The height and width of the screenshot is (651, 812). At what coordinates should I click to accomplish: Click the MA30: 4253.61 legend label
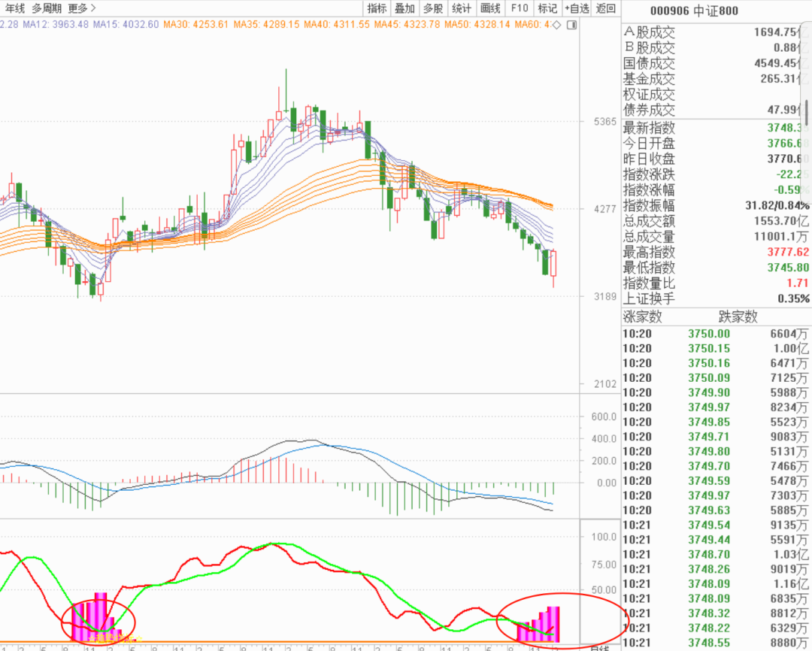pyautogui.click(x=195, y=24)
